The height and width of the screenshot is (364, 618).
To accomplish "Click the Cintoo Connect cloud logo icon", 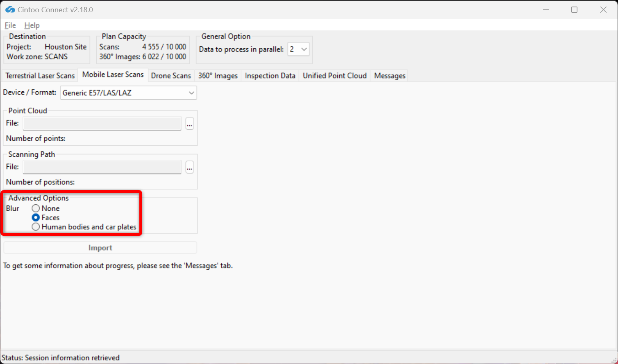I will 10,9.
